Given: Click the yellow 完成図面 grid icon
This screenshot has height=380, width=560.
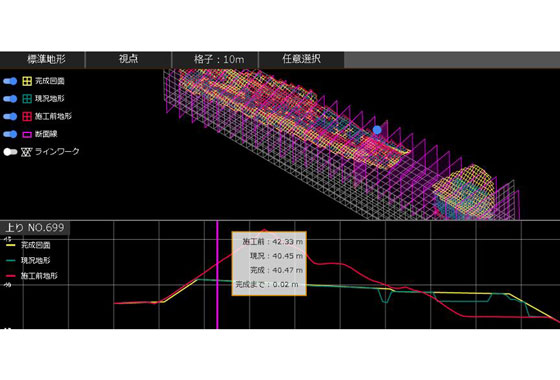Looking at the screenshot, I should [27, 81].
